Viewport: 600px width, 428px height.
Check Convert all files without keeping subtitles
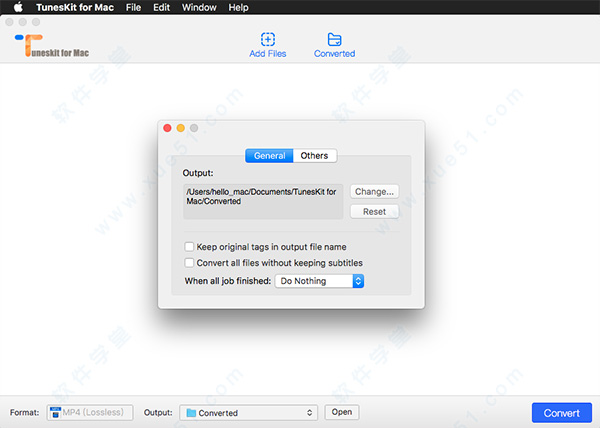coord(189,263)
